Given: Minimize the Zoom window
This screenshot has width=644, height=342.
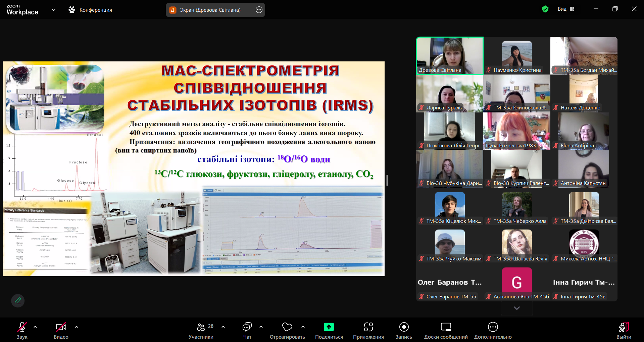Looking at the screenshot, I should (596, 9).
